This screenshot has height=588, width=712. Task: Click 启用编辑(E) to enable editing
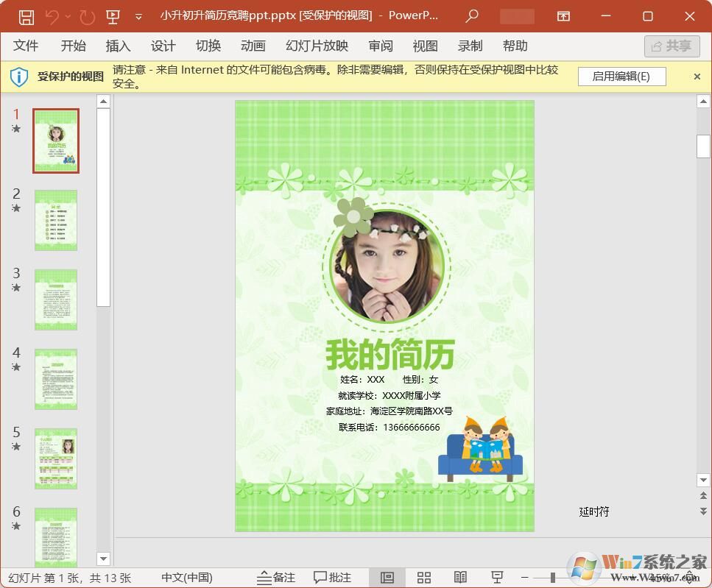point(621,76)
